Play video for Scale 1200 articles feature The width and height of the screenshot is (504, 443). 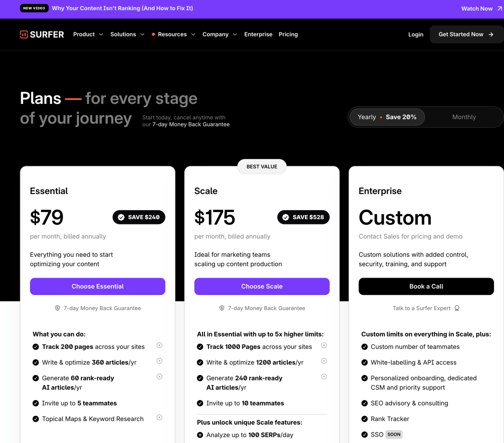coord(324,361)
